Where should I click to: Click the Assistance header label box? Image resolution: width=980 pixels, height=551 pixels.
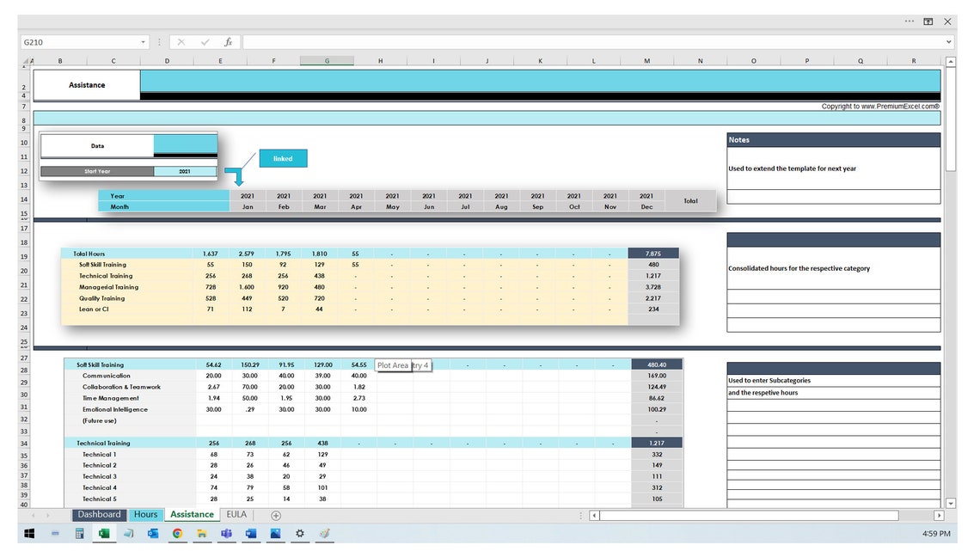coord(87,85)
